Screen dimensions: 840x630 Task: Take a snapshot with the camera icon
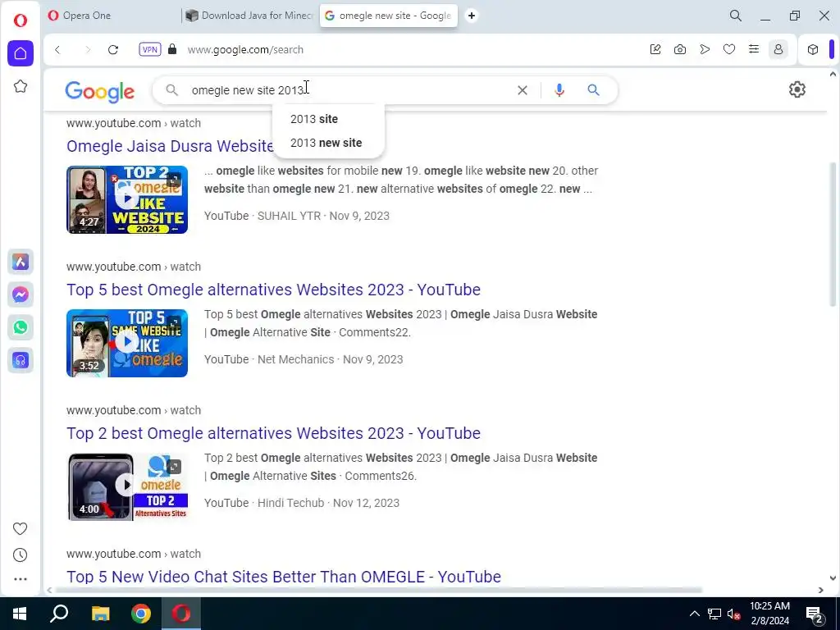680,50
